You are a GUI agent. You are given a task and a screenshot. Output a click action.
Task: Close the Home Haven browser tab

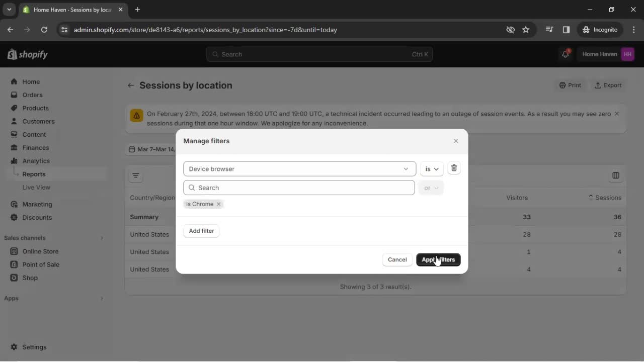tap(121, 10)
